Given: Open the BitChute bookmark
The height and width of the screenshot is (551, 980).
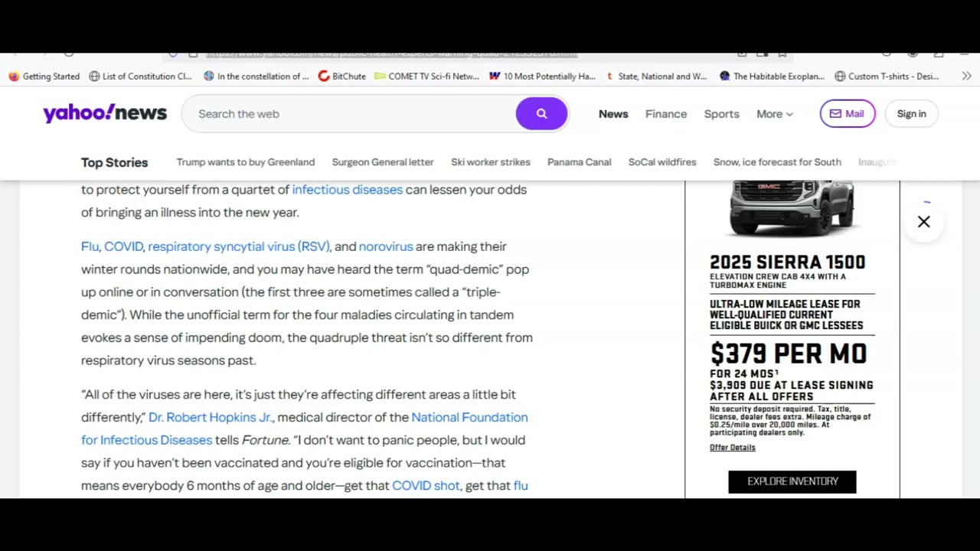Looking at the screenshot, I should click(x=342, y=76).
